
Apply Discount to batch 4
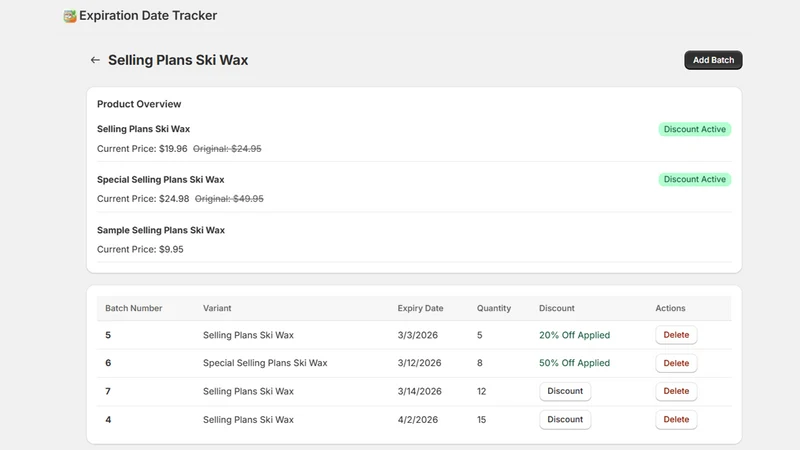[565, 419]
